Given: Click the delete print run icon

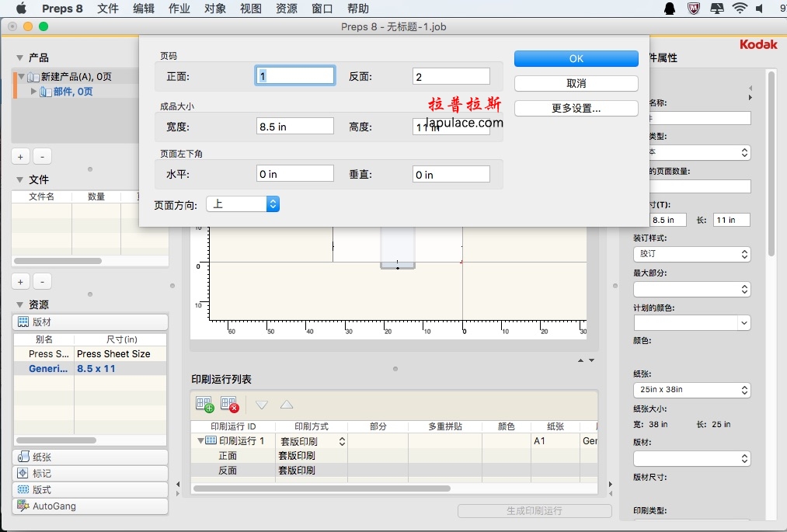Looking at the screenshot, I should (x=228, y=405).
